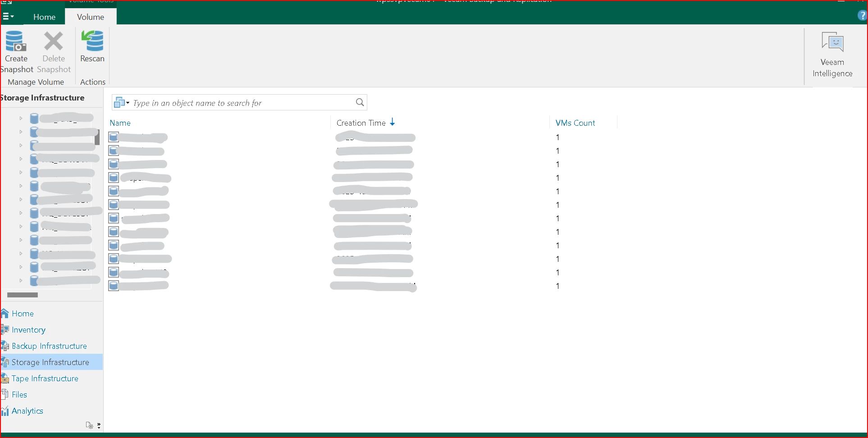
Task: Expand the first volume in the storage tree
Action: click(x=21, y=118)
